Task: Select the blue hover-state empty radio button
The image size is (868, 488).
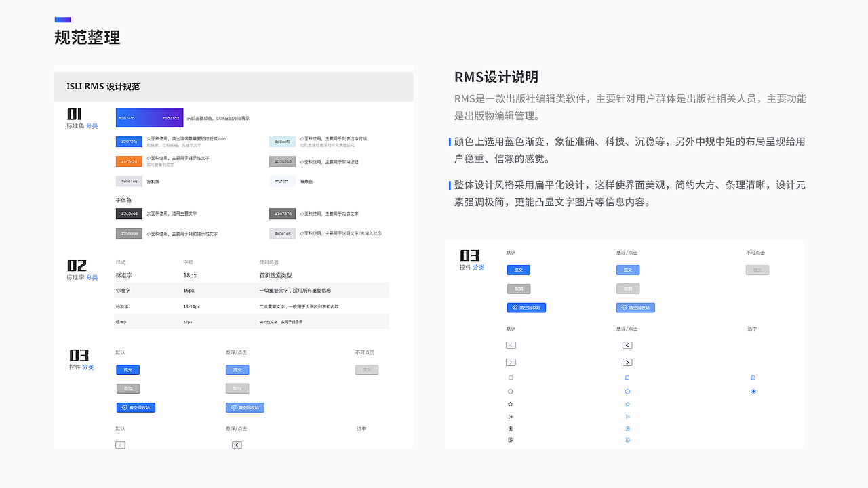Action: click(x=627, y=392)
